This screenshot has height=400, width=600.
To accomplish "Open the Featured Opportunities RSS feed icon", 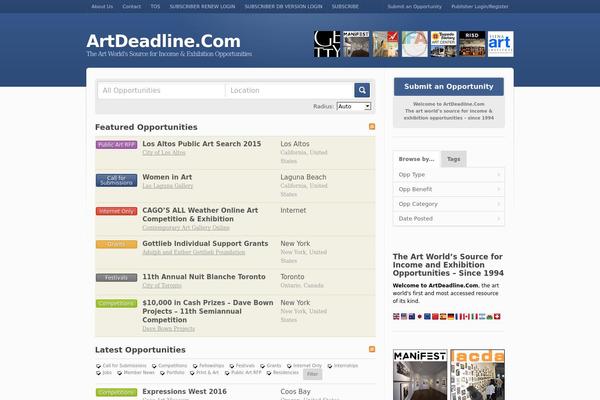I will (372, 127).
